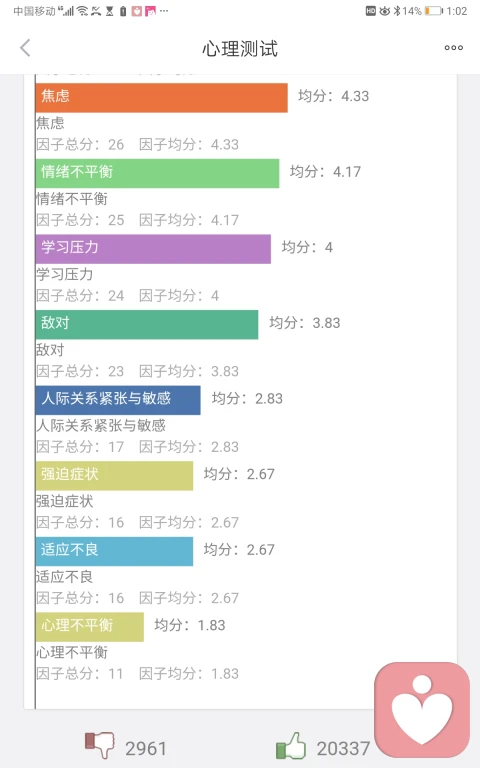Viewport: 480px width, 768px height.
Task: Select the green 情绪不平衡 bar
Action: 157,173
